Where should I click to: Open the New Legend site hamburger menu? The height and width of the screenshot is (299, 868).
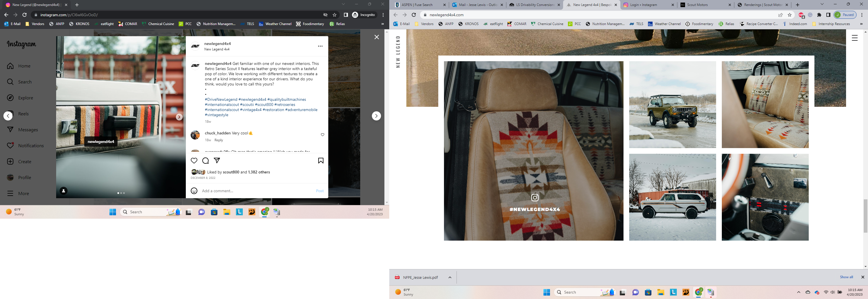coord(855,38)
